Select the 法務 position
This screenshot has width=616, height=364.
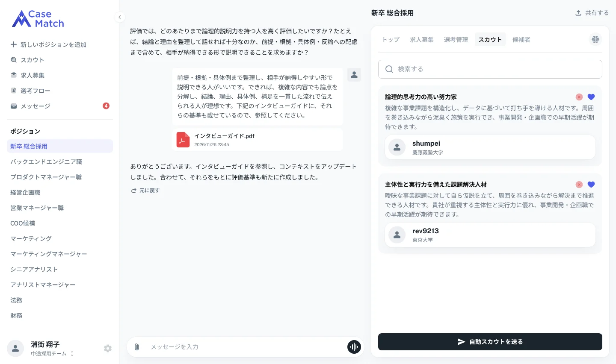click(60, 300)
